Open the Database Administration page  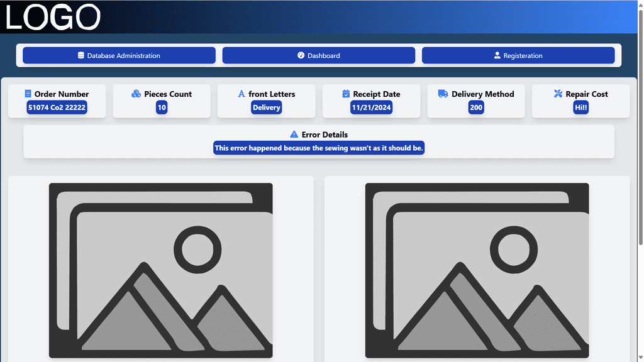coord(119,55)
